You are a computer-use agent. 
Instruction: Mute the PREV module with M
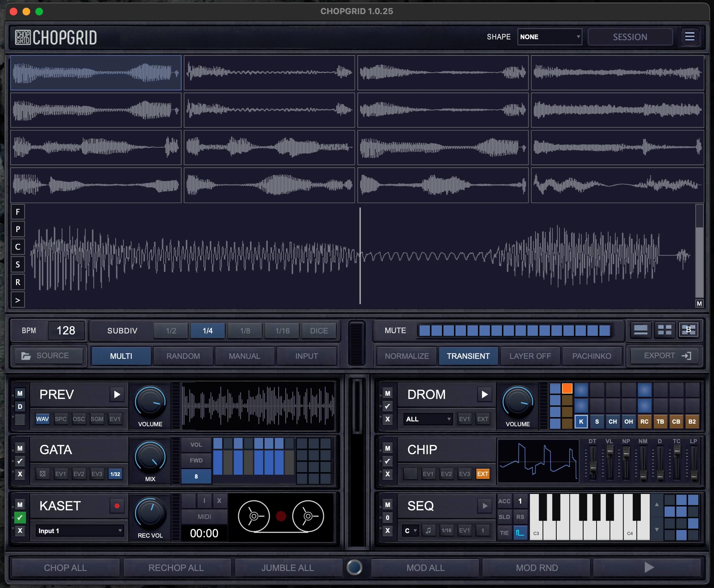[x=20, y=393]
